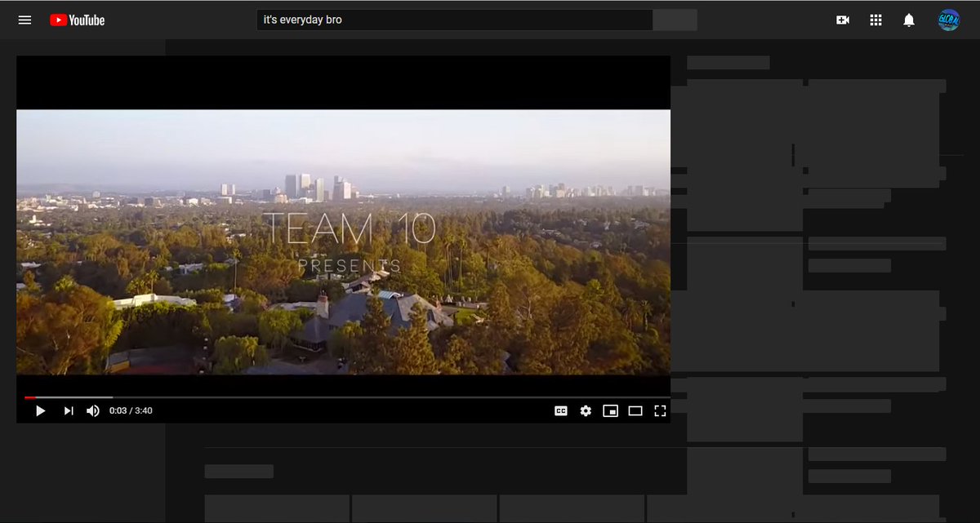Go to YouTube home via logo
This screenshot has height=523, width=980.
pos(78,20)
